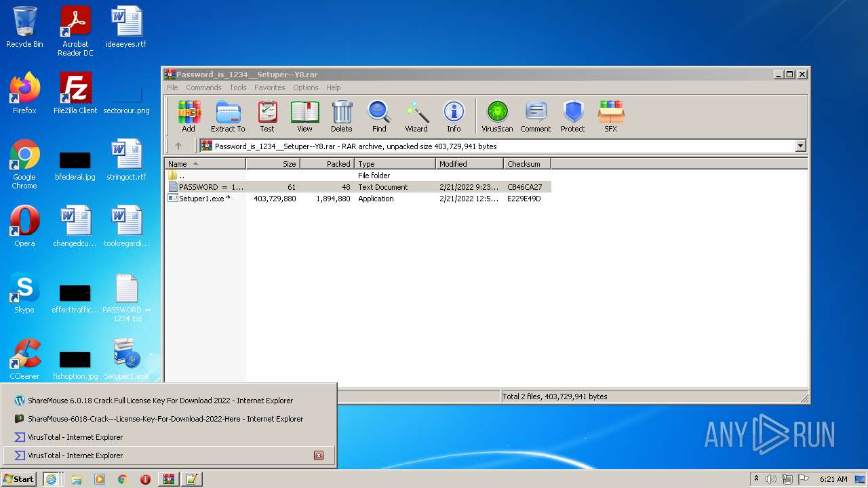Sort by the Checksum column header
868x488 pixels.
[x=528, y=163]
